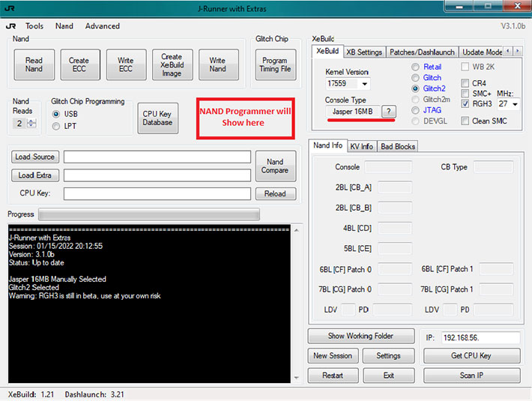This screenshot has height=401, width=532.
Task: Click the Read Nand button
Action: (34, 64)
